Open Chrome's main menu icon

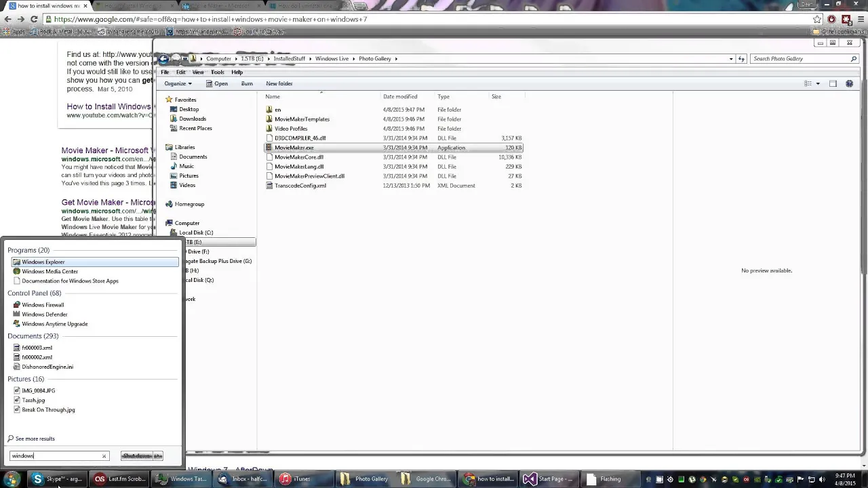(x=860, y=19)
